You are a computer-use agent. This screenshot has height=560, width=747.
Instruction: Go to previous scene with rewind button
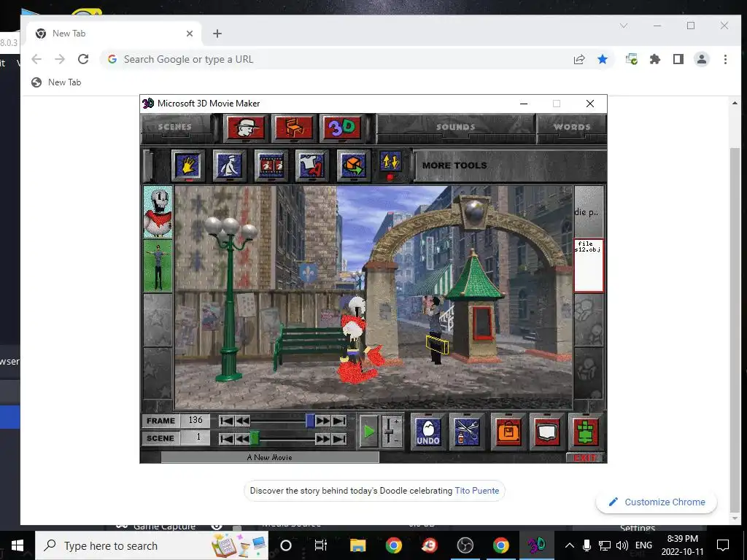click(x=242, y=438)
